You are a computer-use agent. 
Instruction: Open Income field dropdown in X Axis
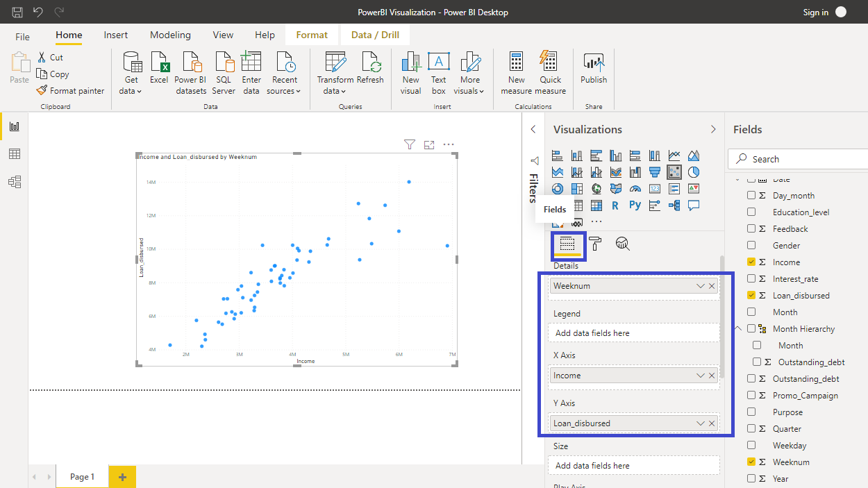click(x=701, y=376)
